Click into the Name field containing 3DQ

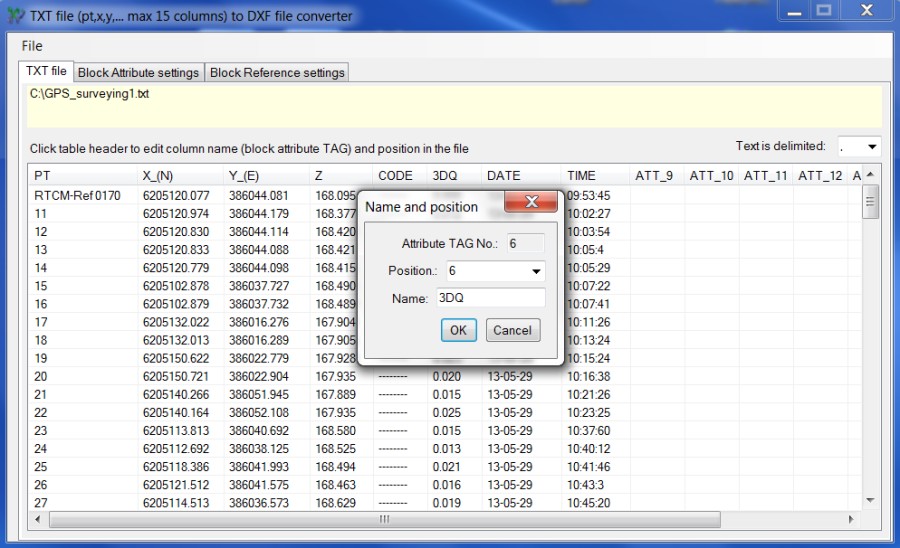click(490, 298)
